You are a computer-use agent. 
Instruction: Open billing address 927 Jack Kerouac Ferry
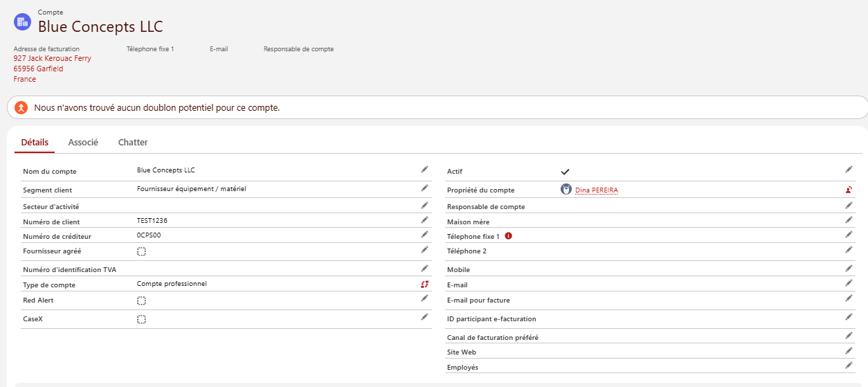53,59
